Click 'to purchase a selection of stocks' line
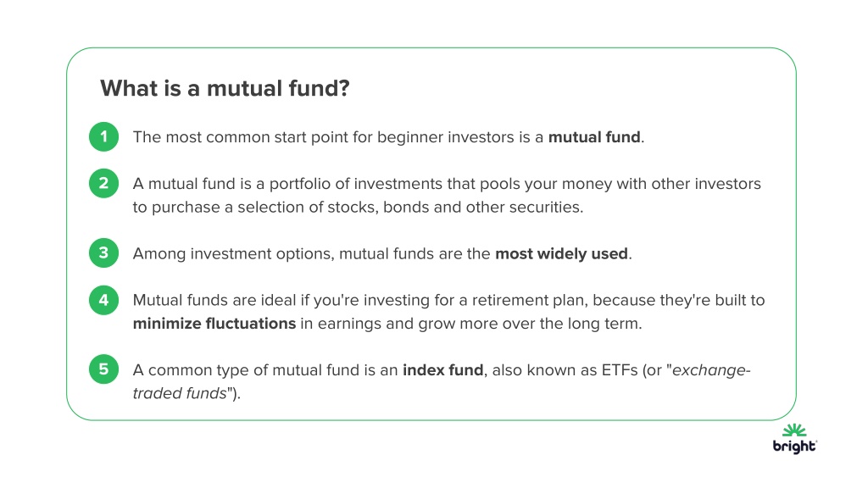868x488 pixels. [359, 207]
